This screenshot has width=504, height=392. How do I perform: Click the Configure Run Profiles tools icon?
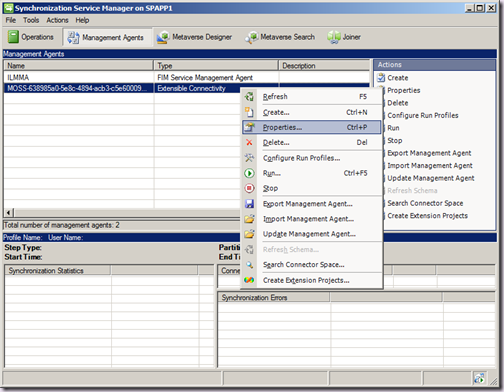click(249, 158)
